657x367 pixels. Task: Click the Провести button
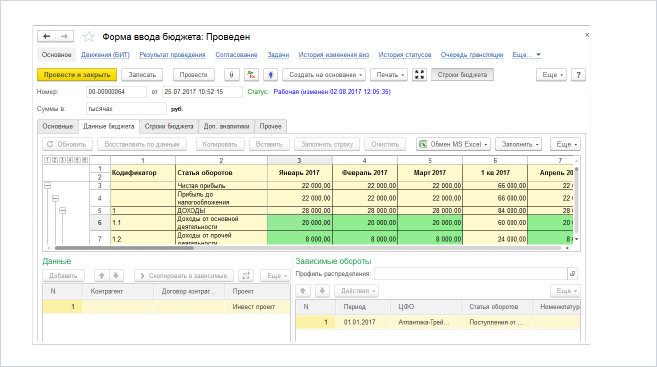[194, 75]
